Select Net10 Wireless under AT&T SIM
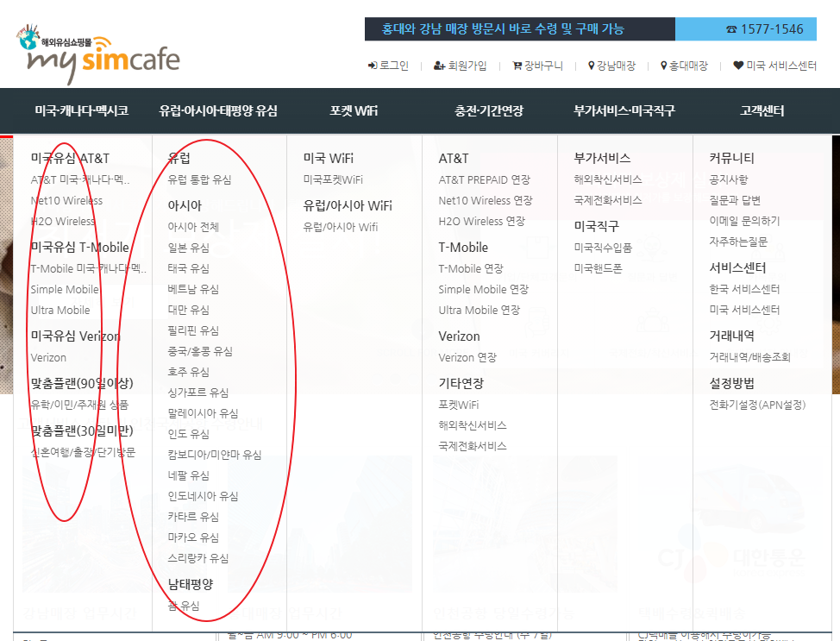This screenshot has width=840, height=641. point(66,200)
